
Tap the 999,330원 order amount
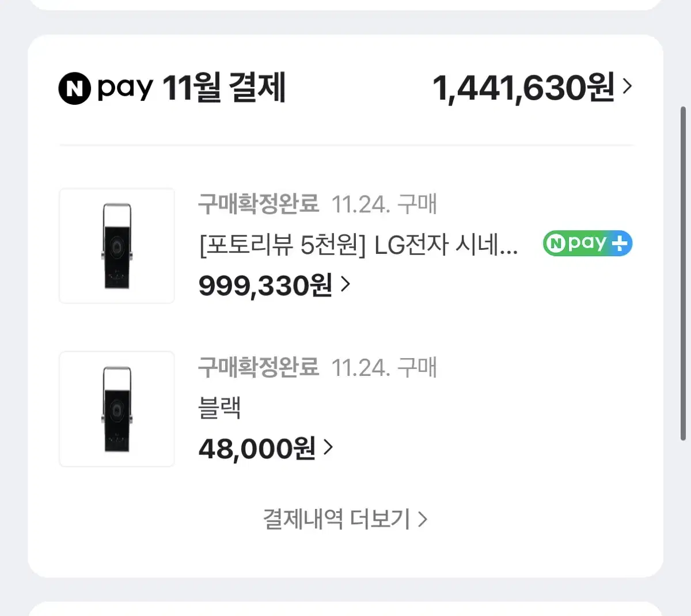[265, 284]
